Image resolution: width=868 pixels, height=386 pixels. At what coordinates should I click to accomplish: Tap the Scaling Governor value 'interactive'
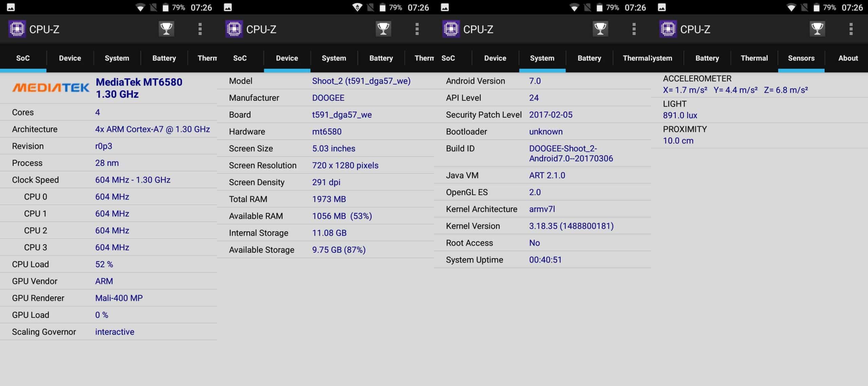coord(115,332)
